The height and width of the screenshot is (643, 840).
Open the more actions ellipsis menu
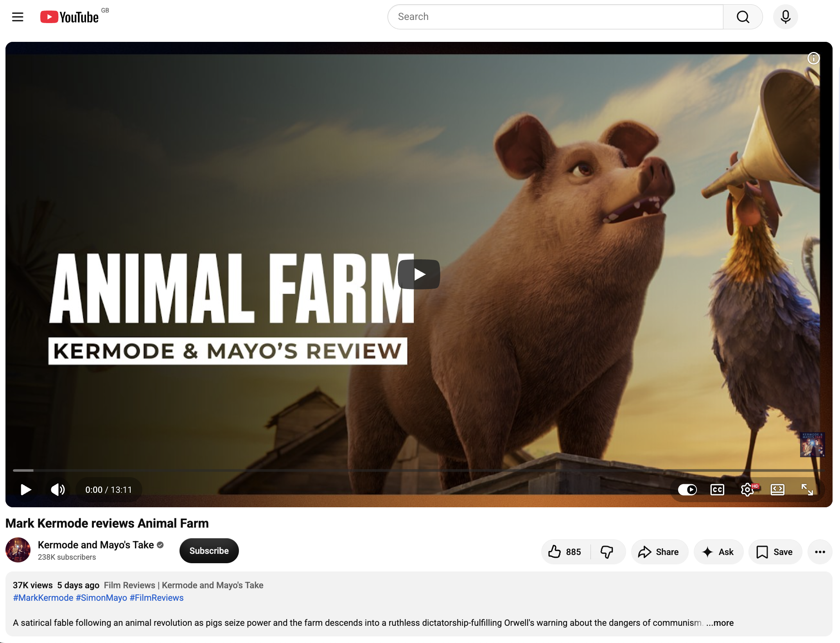(x=820, y=552)
